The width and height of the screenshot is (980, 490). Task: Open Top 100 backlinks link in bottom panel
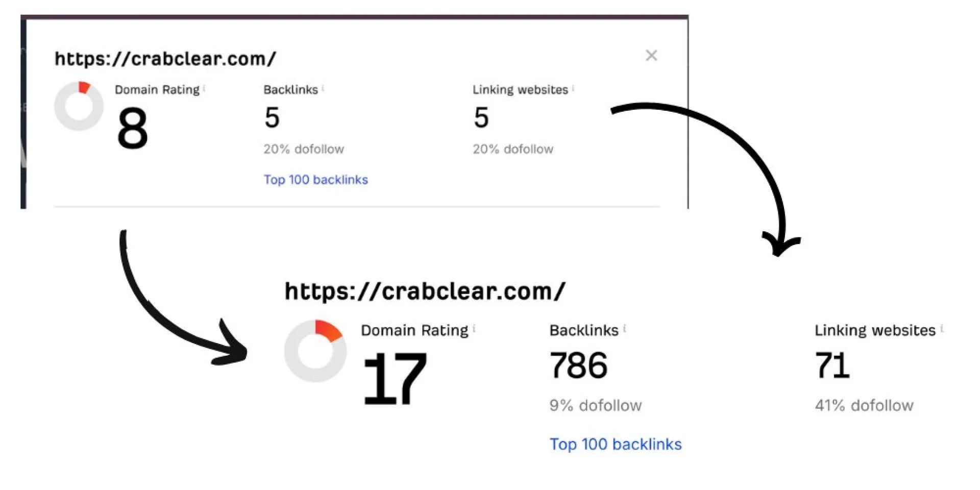pyautogui.click(x=616, y=444)
